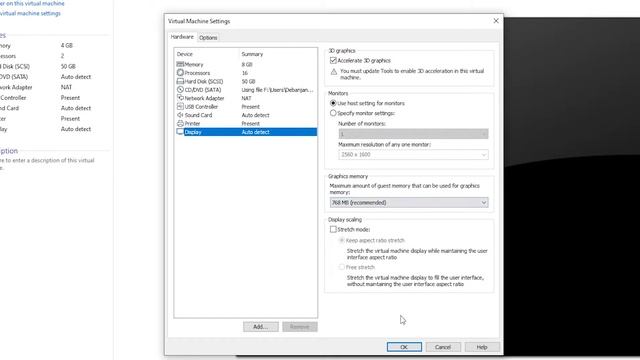The width and height of the screenshot is (640, 360).
Task: Click the Add... button
Action: point(261,327)
